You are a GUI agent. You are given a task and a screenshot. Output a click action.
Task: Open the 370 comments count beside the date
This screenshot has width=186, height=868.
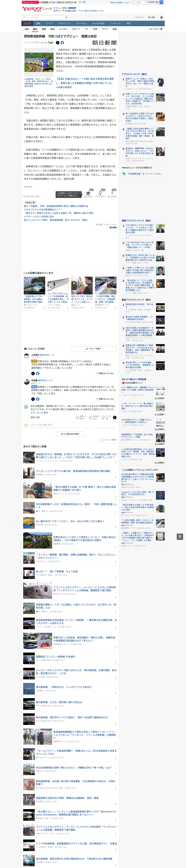point(44,43)
